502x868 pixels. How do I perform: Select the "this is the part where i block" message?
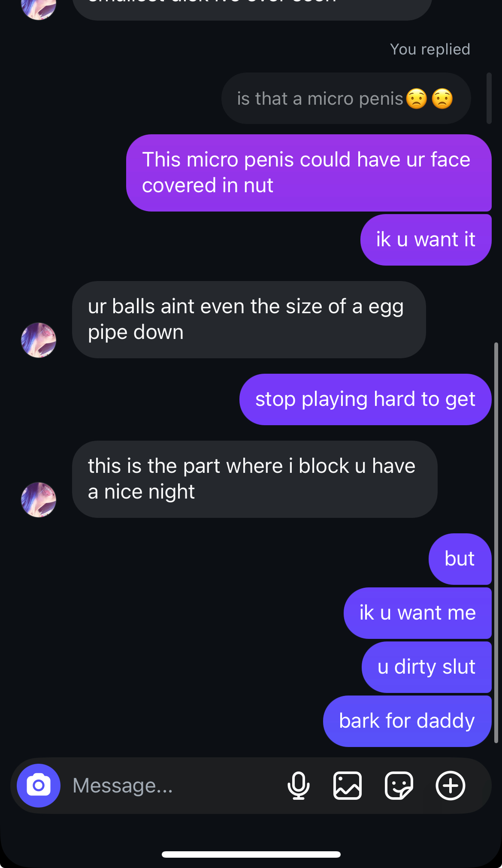[255, 479]
